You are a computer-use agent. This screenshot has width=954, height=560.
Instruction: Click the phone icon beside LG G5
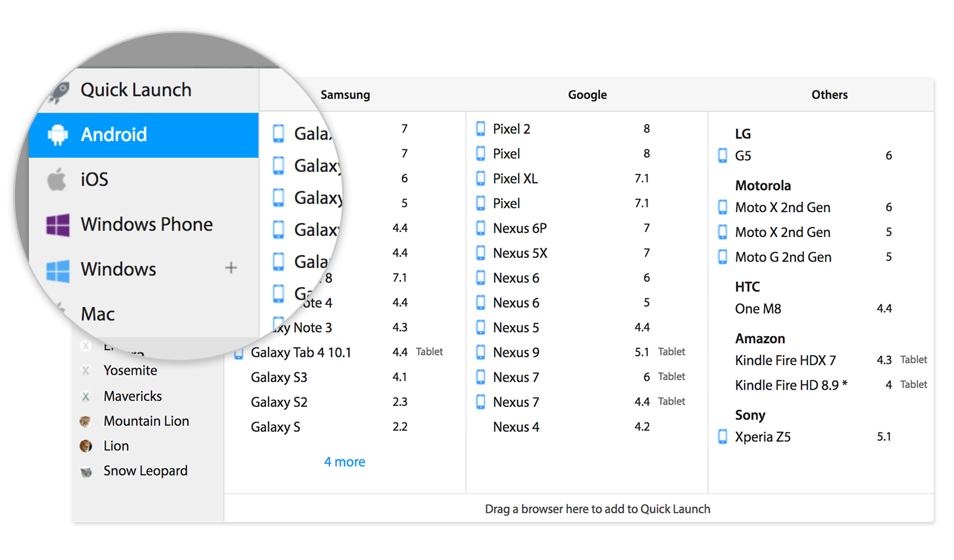[723, 155]
